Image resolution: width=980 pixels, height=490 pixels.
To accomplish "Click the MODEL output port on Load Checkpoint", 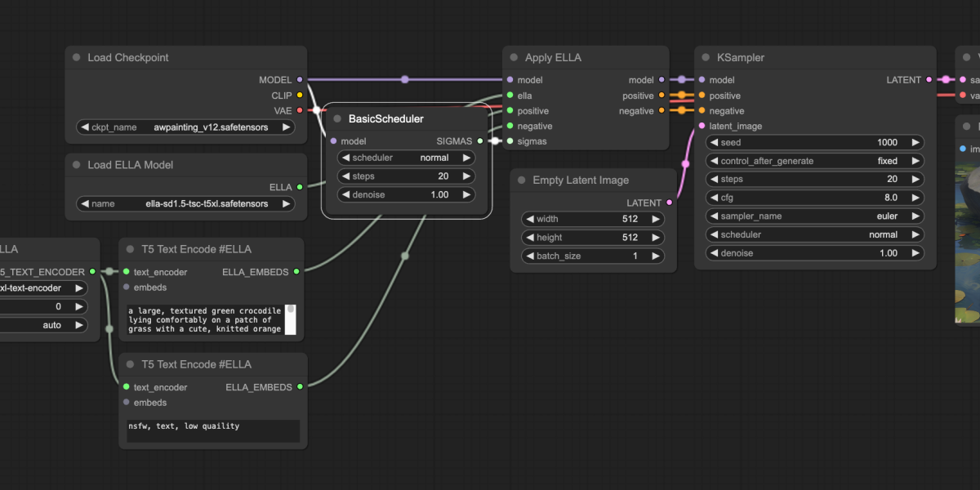I will pos(300,80).
